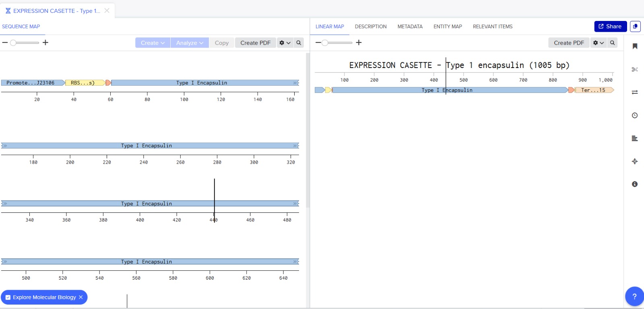This screenshot has height=309, width=644.
Task: Click the aligned bars icon in sidebar
Action: [635, 138]
